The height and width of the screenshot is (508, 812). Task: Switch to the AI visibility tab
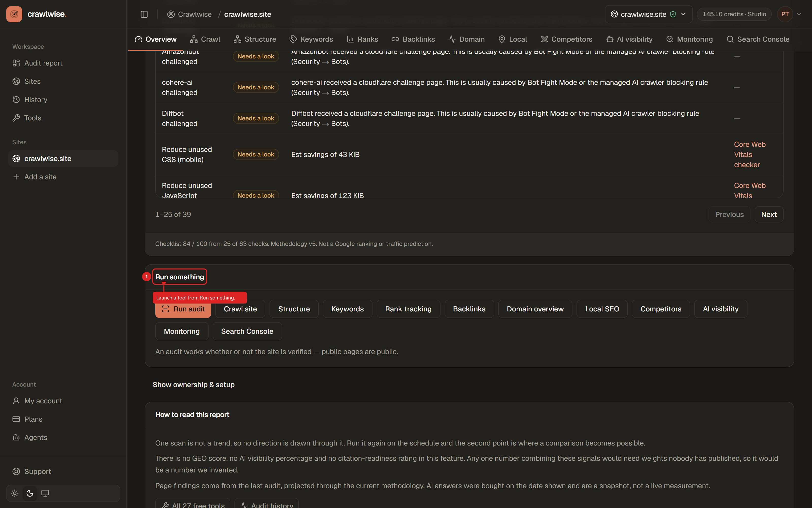point(630,39)
